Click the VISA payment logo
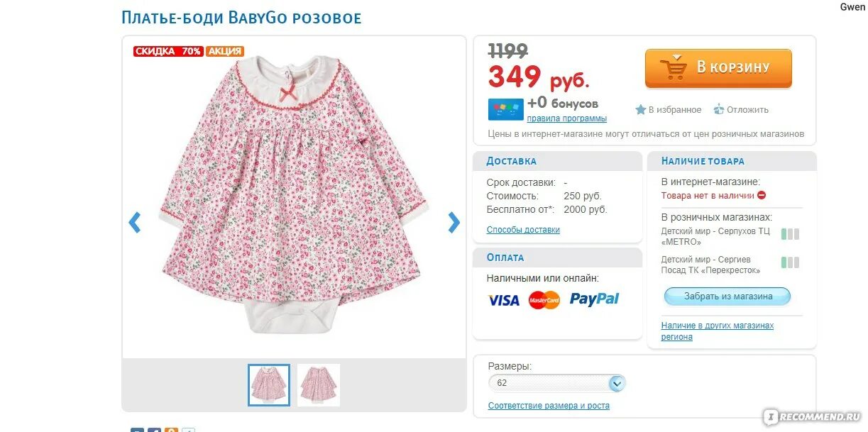Image resolution: width=868 pixels, height=432 pixels. point(504,300)
